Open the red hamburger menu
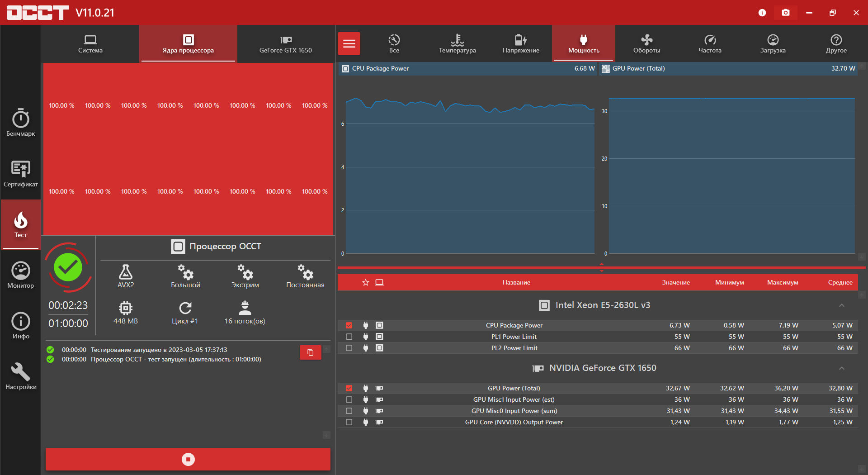The image size is (868, 475). tap(349, 43)
